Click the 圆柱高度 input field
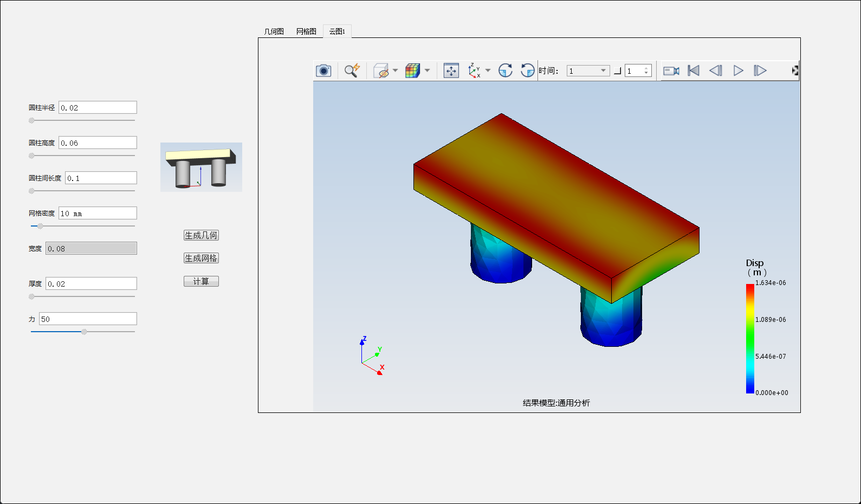 click(98, 143)
